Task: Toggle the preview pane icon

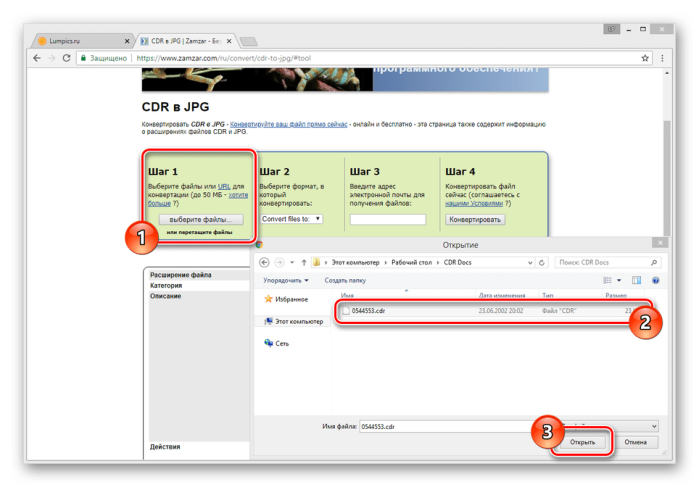Action: tap(636, 280)
